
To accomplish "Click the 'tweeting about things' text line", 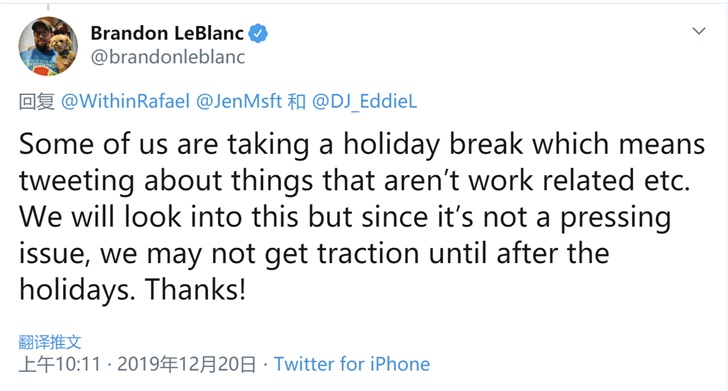I will [166, 181].
